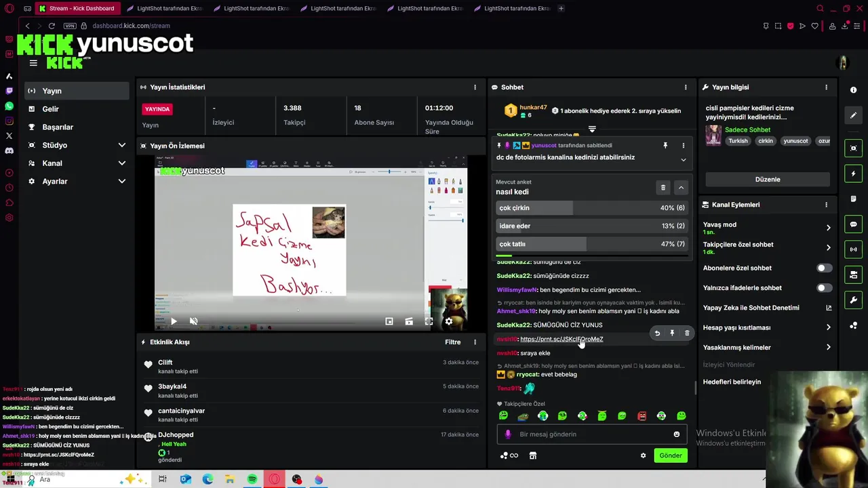Click fullscreen icon on stream preview

429,321
